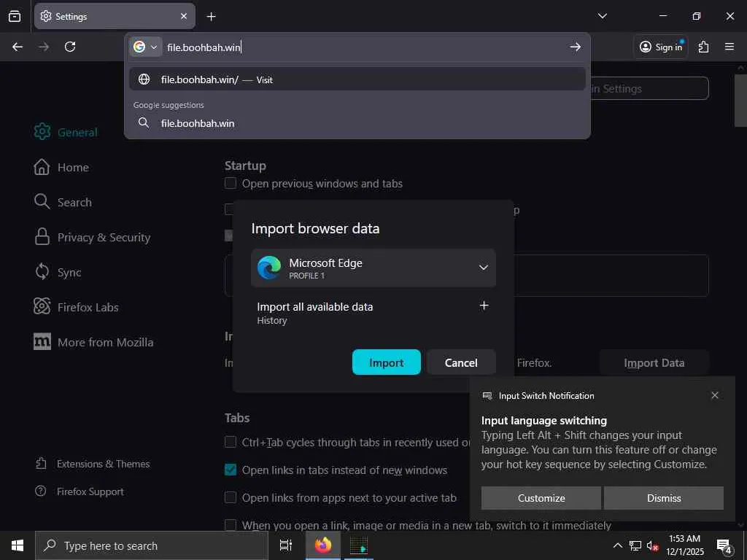
Task: Cancel the Import browser data dialog
Action: pyautogui.click(x=461, y=362)
